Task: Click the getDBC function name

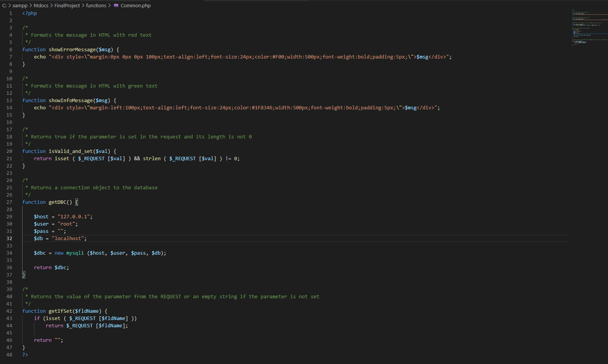Action: [x=57, y=202]
